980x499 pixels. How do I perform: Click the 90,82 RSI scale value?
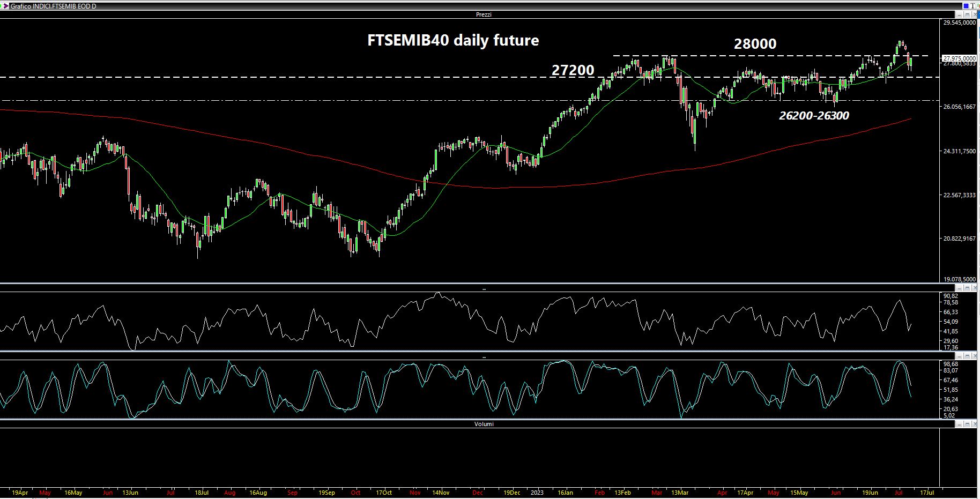coord(951,296)
